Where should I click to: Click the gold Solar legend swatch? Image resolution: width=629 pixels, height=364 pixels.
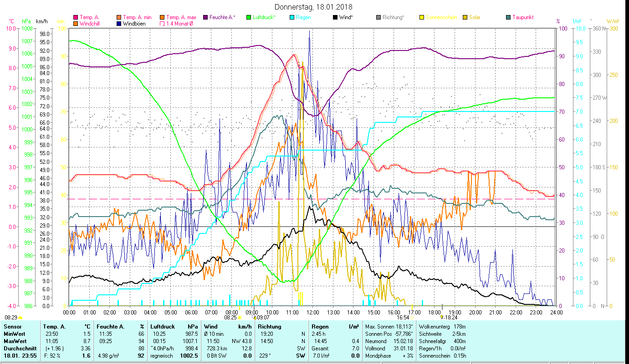click(465, 17)
